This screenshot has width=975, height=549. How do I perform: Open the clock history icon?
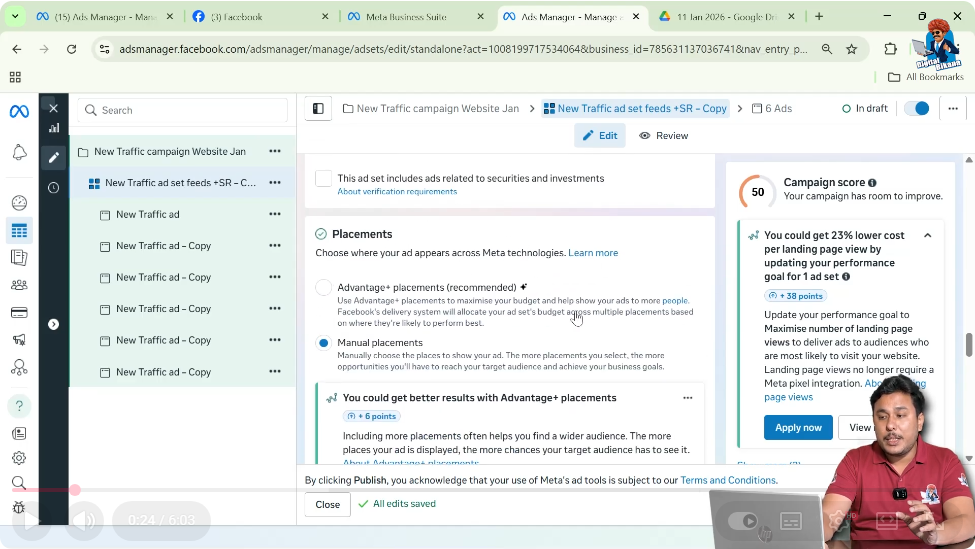tap(53, 187)
